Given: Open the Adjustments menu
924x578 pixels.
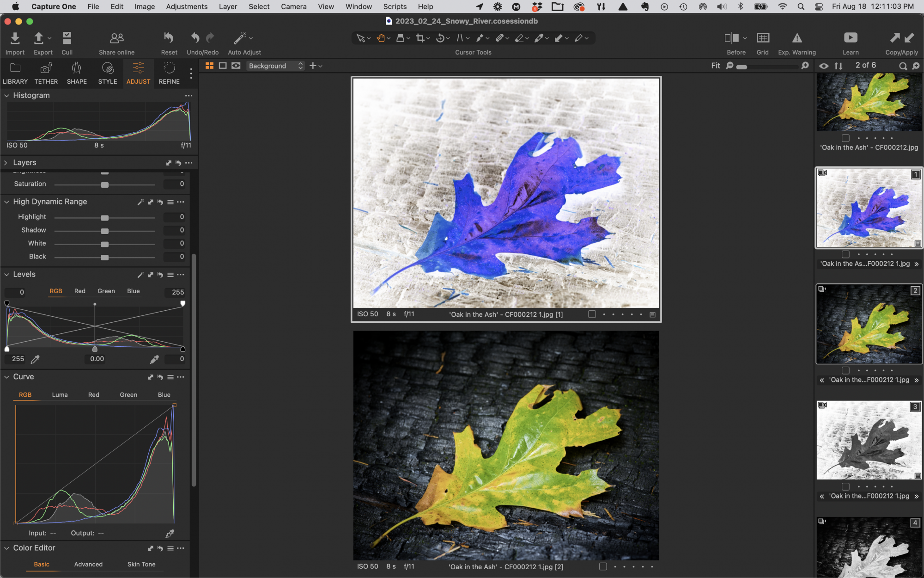Looking at the screenshot, I should coord(187,6).
